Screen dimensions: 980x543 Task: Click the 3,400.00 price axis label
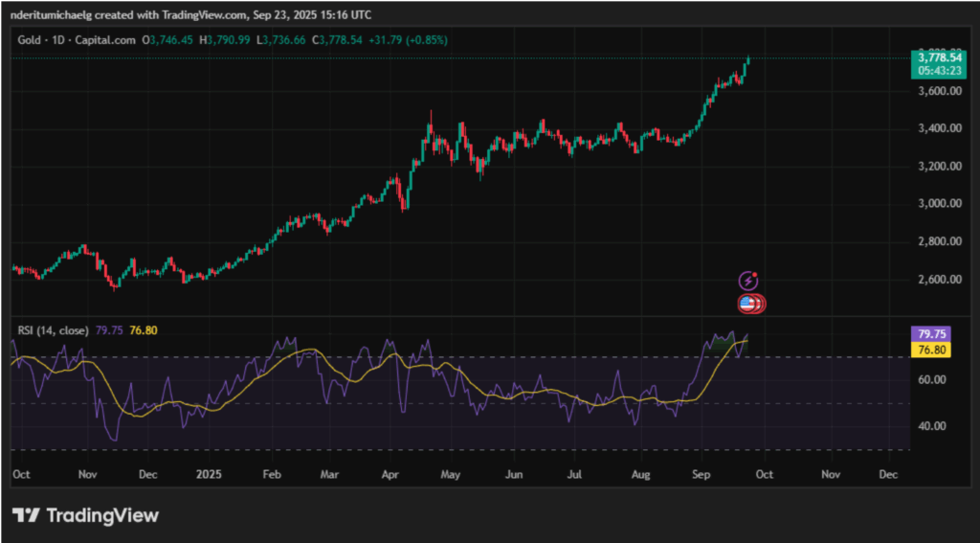coord(940,129)
